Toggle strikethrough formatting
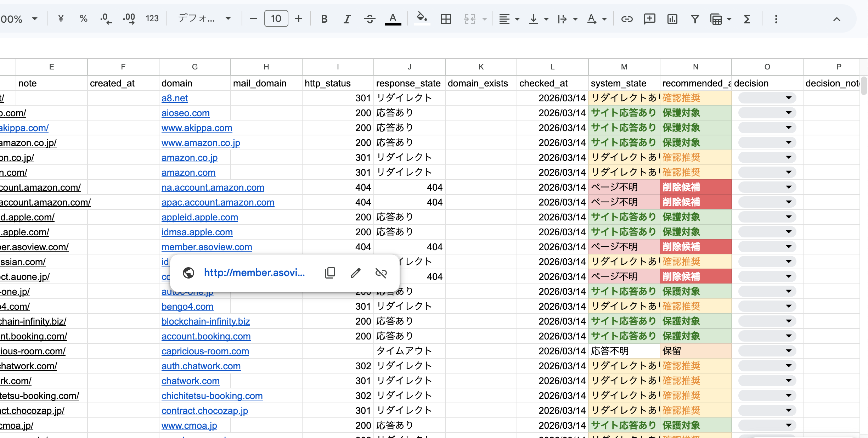 (370, 19)
